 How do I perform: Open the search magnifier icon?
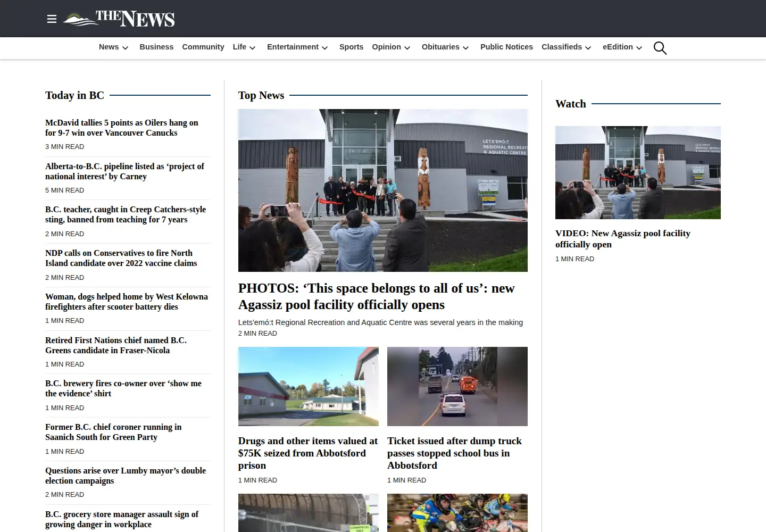tap(660, 48)
